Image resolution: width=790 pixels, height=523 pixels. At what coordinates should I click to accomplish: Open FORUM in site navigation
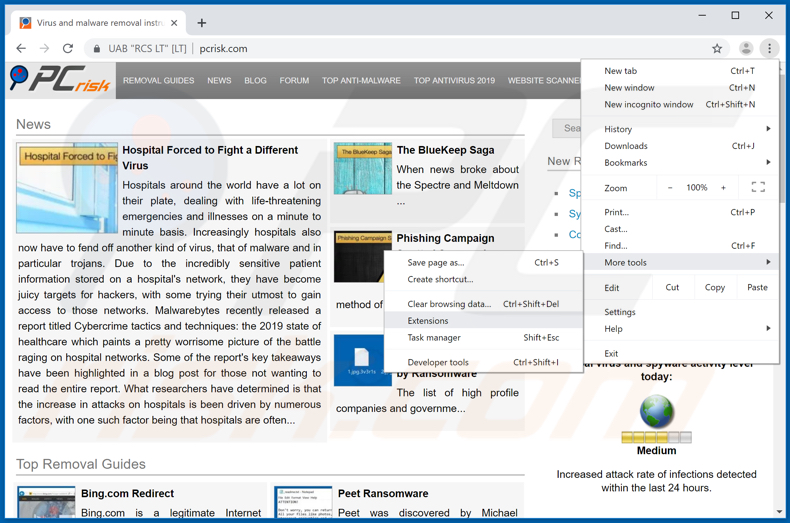pos(294,81)
